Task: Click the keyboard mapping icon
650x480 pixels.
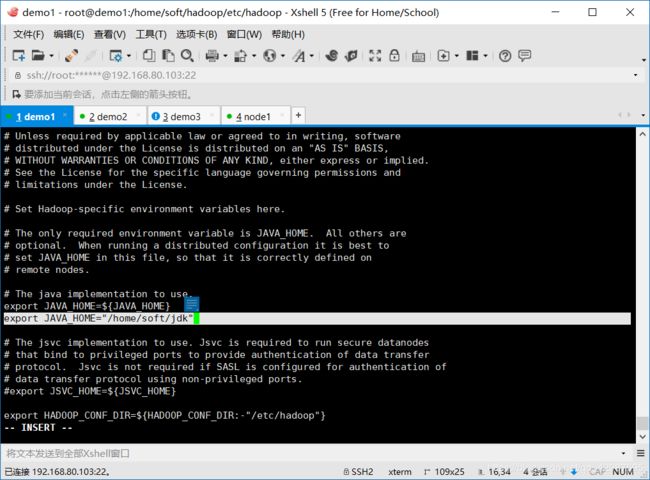Action: (x=418, y=56)
